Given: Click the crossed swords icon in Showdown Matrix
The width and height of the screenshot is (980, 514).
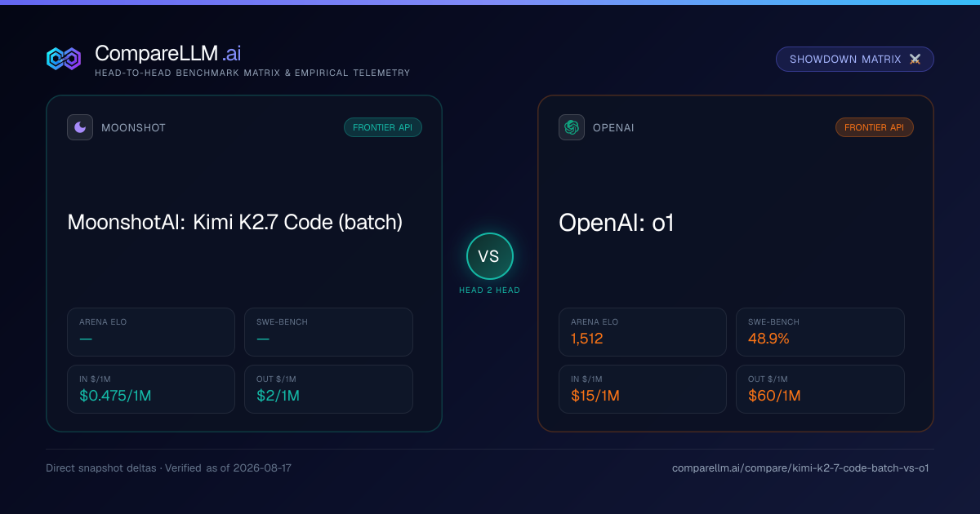Looking at the screenshot, I should click(915, 60).
